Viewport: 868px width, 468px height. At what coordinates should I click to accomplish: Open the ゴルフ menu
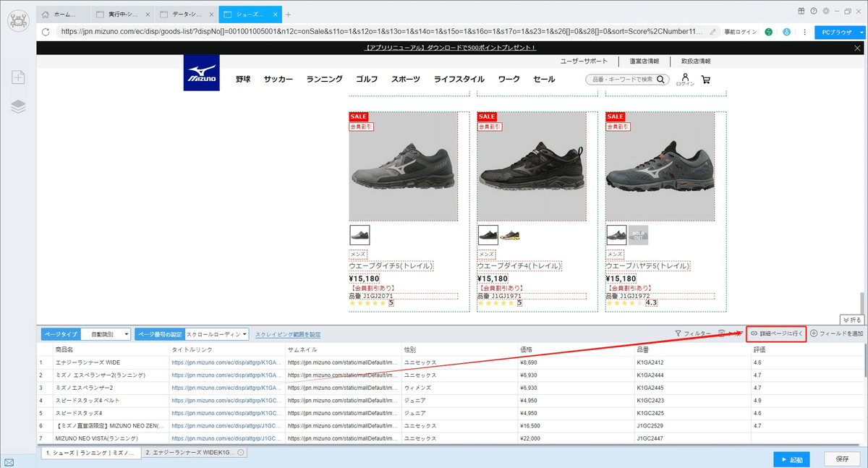(367, 79)
